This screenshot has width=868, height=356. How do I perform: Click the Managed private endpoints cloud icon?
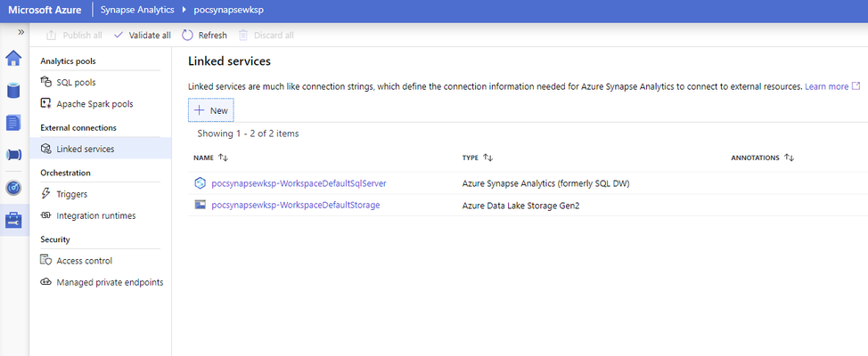[x=46, y=282]
